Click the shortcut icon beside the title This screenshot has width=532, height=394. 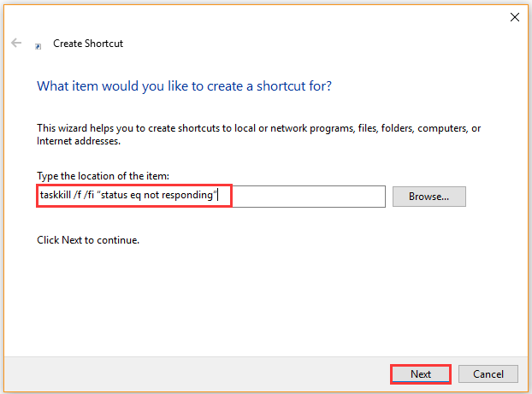[38, 46]
